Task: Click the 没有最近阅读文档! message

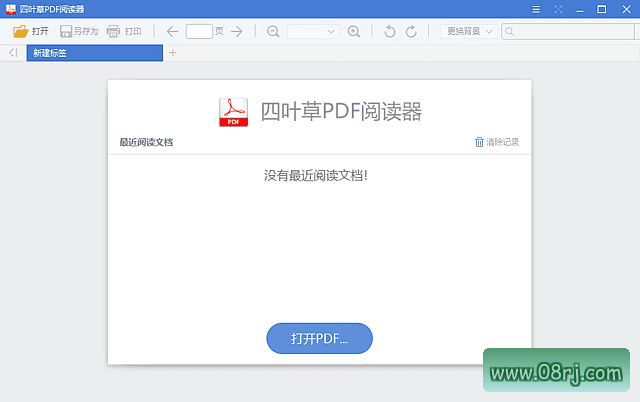Action: click(x=316, y=175)
